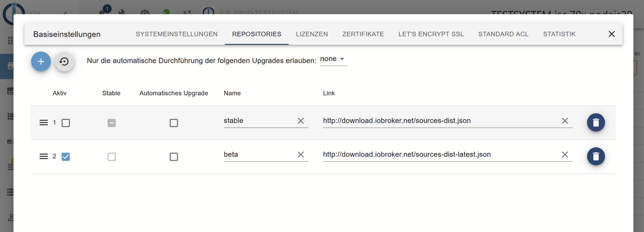Viewport: 644px width, 232px height.
Task: Switch to the Systemeinstellungen tab
Action: click(177, 34)
